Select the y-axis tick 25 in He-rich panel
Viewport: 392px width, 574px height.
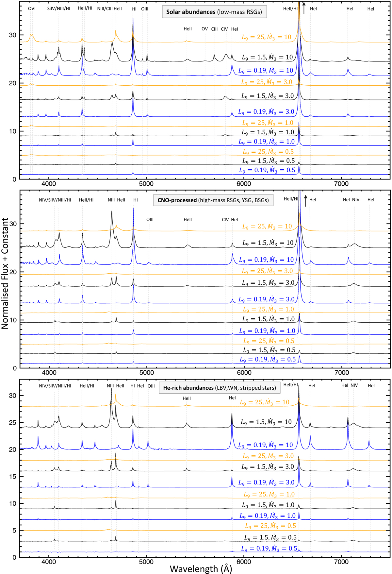tap(12, 422)
